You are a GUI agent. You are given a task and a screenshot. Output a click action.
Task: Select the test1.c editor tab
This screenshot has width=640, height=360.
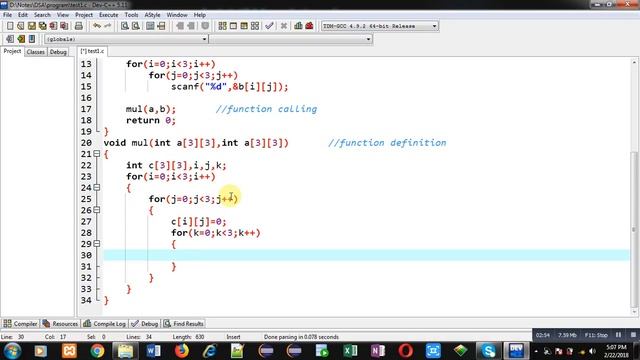92,51
